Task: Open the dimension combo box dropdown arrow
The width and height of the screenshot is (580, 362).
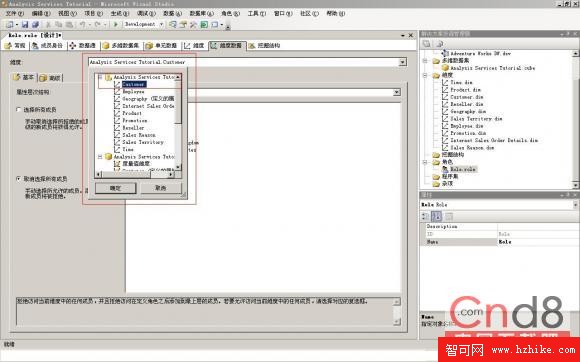Action: point(402,62)
